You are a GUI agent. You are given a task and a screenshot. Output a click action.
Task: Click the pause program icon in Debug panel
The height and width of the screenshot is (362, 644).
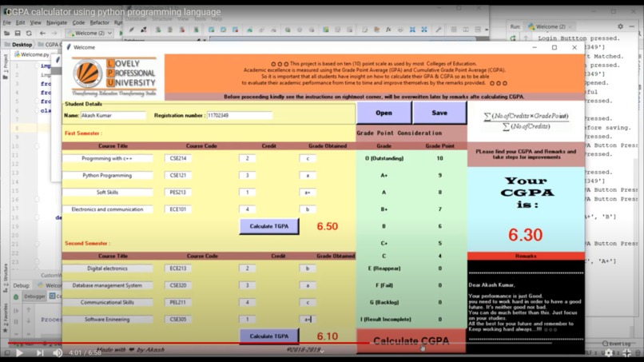point(16,322)
